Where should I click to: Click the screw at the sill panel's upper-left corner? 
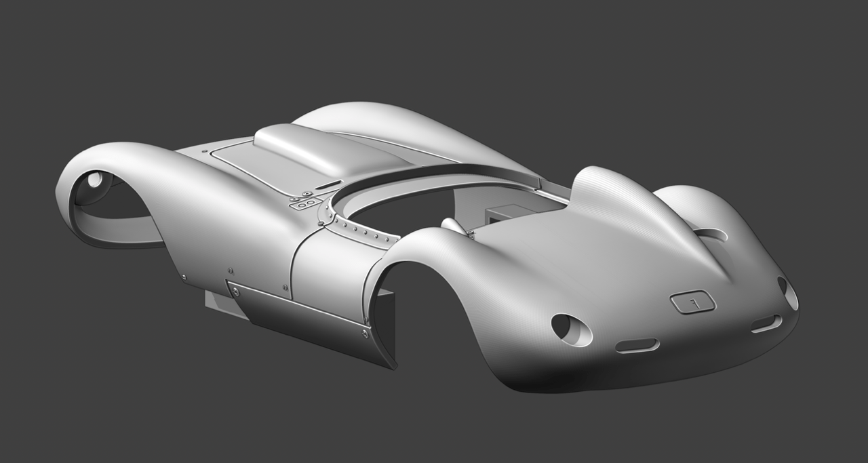(x=235, y=291)
